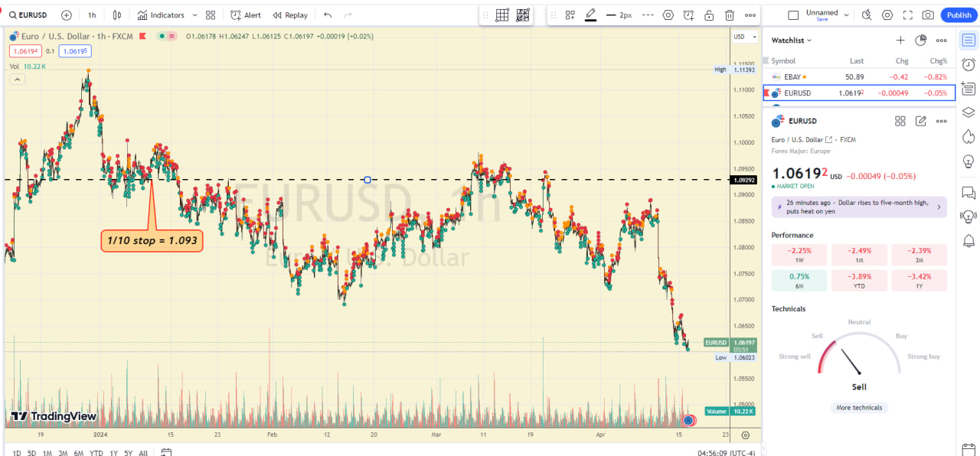
Task: Open Hotlists flame icon in sidebar
Action: pyautogui.click(x=969, y=136)
